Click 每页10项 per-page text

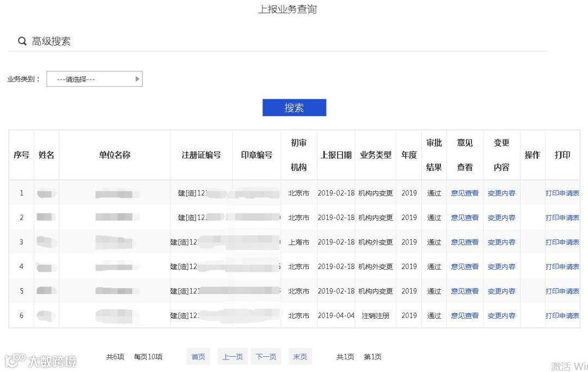tap(148, 357)
